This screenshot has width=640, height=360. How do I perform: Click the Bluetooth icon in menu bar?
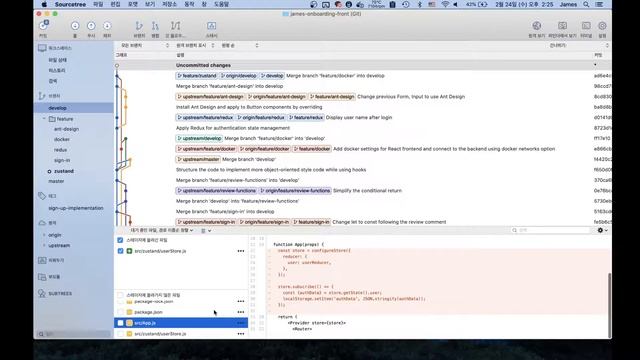tap(419, 4)
